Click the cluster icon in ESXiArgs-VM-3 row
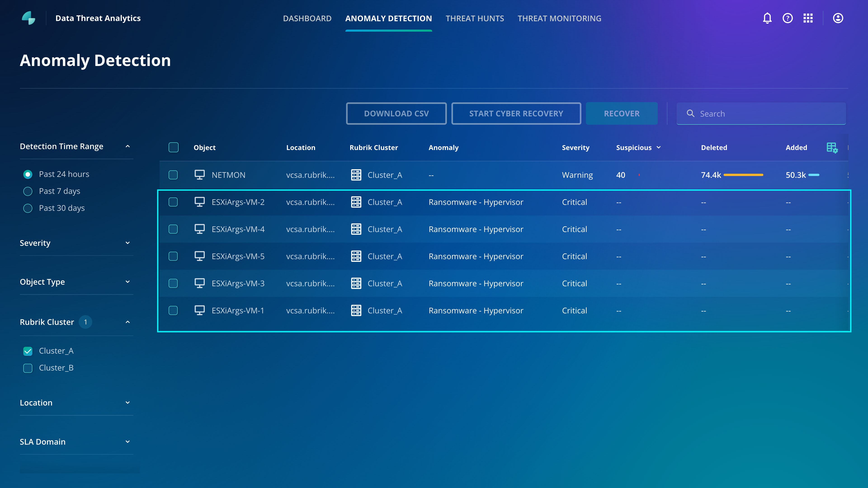 [x=356, y=283]
